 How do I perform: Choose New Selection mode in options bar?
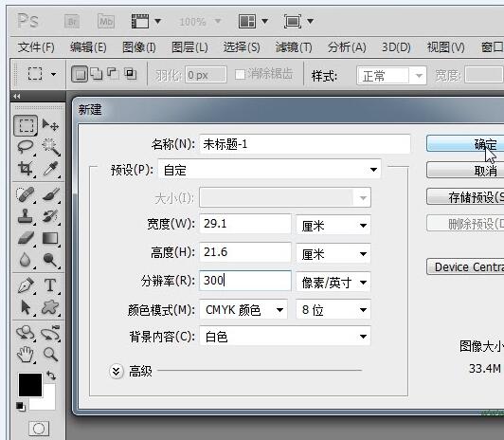(80, 74)
